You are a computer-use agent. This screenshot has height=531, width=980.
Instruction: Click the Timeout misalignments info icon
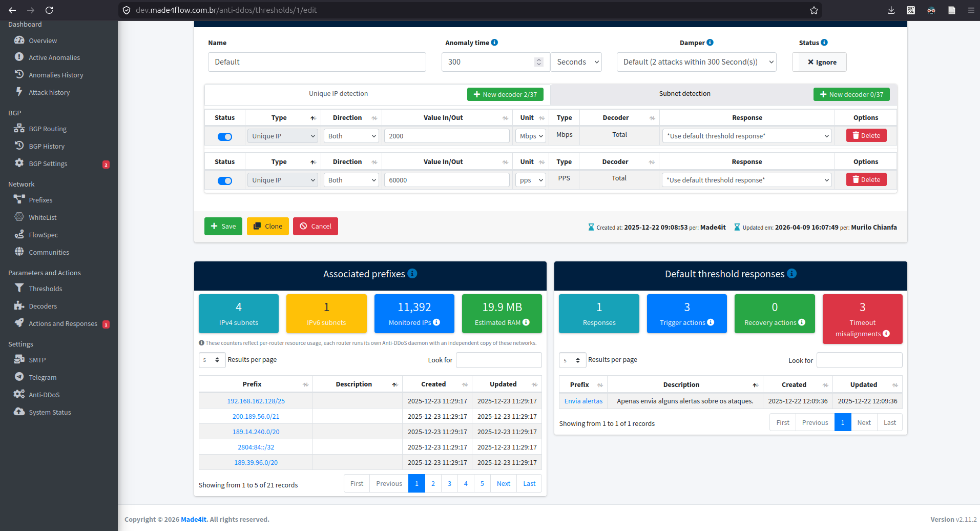pos(886,334)
